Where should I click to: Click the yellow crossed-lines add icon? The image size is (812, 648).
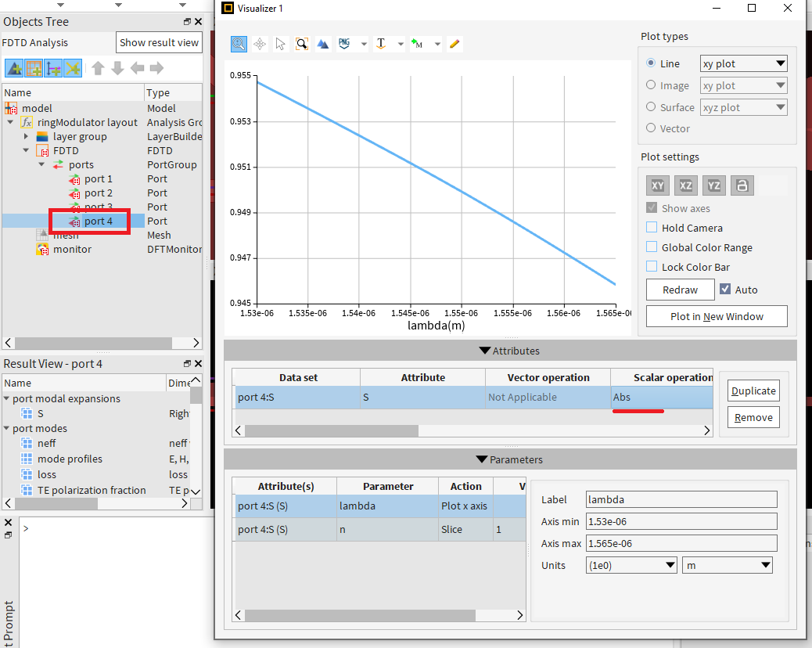click(x=73, y=68)
